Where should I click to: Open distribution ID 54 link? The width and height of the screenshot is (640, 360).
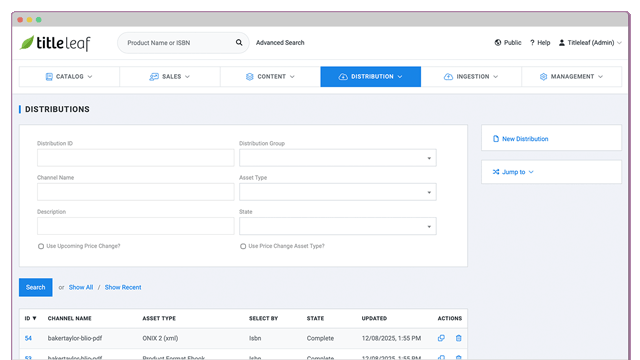(28, 338)
